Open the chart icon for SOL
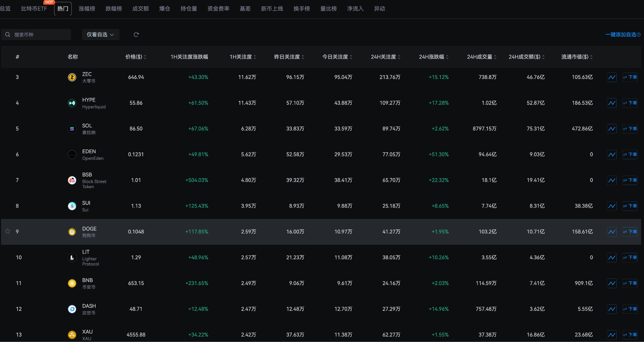Screen dimensions: 644x342 pyautogui.click(x=612, y=129)
